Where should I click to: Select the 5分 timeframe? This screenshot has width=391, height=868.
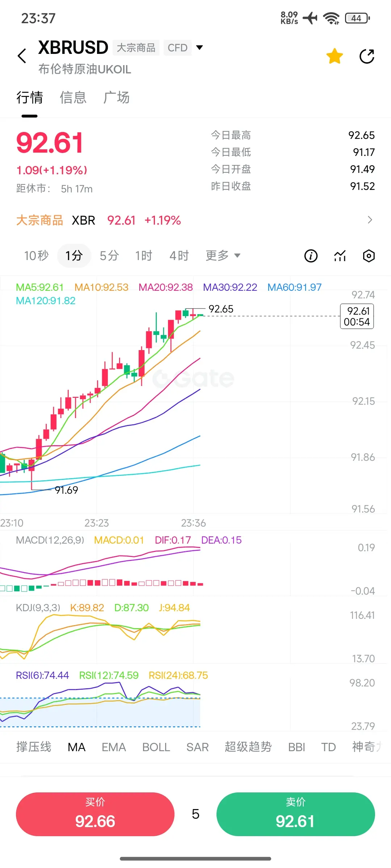109,256
